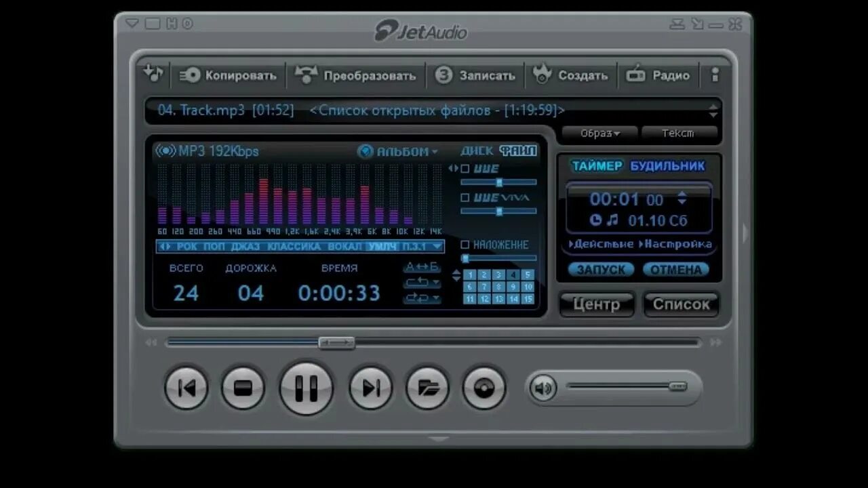Click the stereo arrows icon beside wide checkbox

pyautogui.click(x=453, y=169)
